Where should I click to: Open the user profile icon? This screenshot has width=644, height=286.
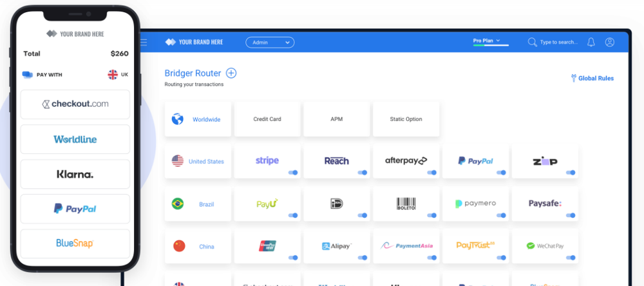pyautogui.click(x=609, y=42)
